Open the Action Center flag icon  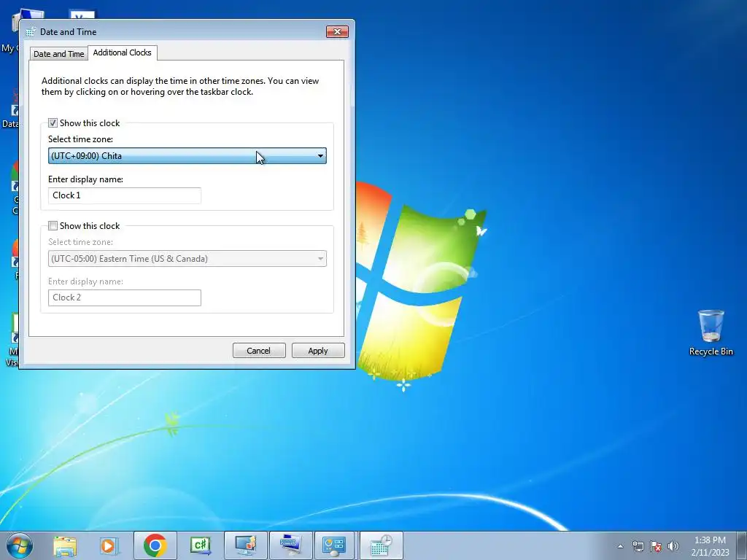tap(656, 546)
